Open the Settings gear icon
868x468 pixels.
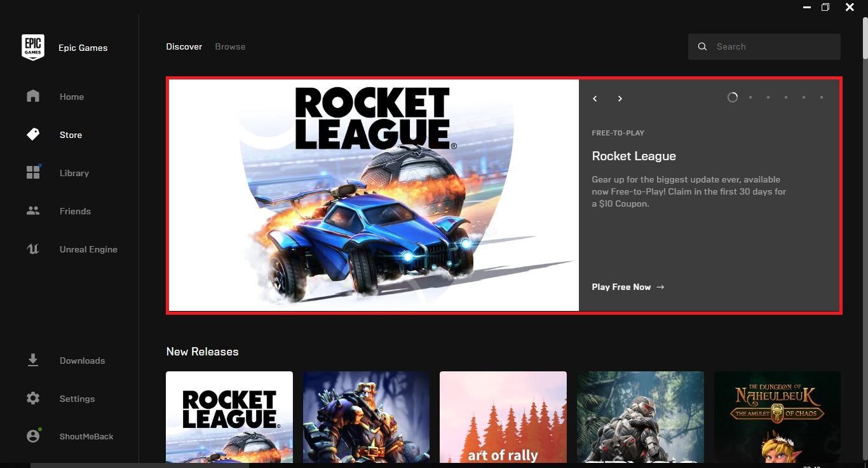pos(33,399)
